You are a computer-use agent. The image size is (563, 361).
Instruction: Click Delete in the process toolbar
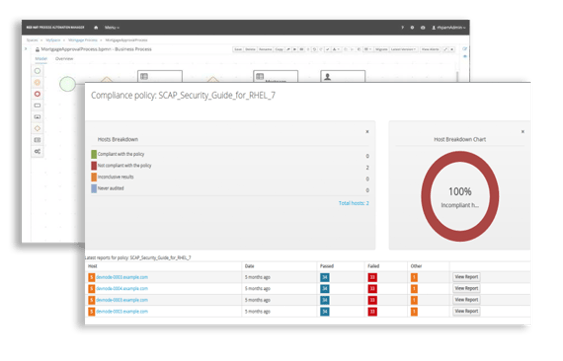pos(250,49)
